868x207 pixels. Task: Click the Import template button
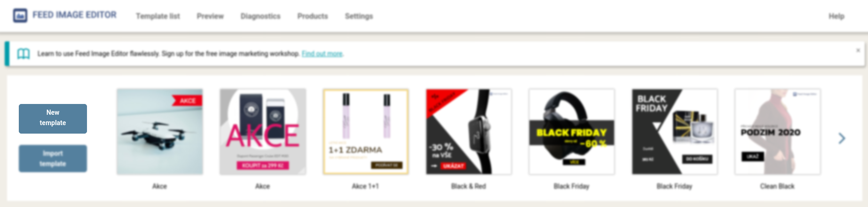[53, 159]
